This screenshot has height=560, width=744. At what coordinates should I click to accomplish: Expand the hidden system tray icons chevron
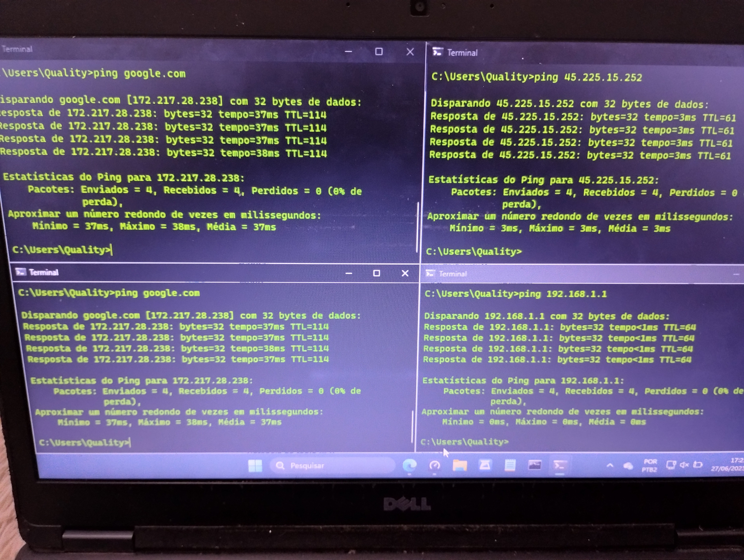[x=610, y=466]
